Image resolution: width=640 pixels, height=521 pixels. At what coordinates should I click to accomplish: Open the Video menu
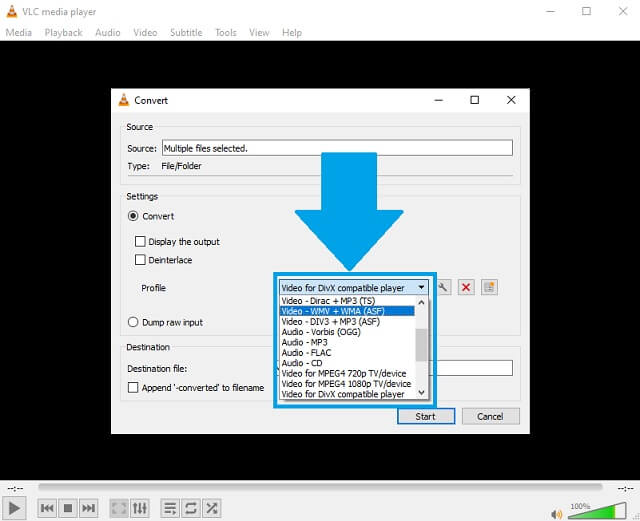(145, 33)
